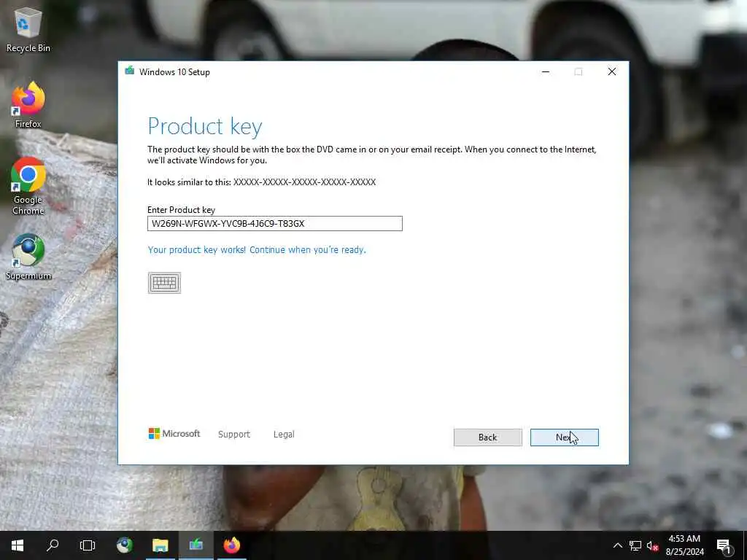Click inside the product key field

[x=275, y=223]
